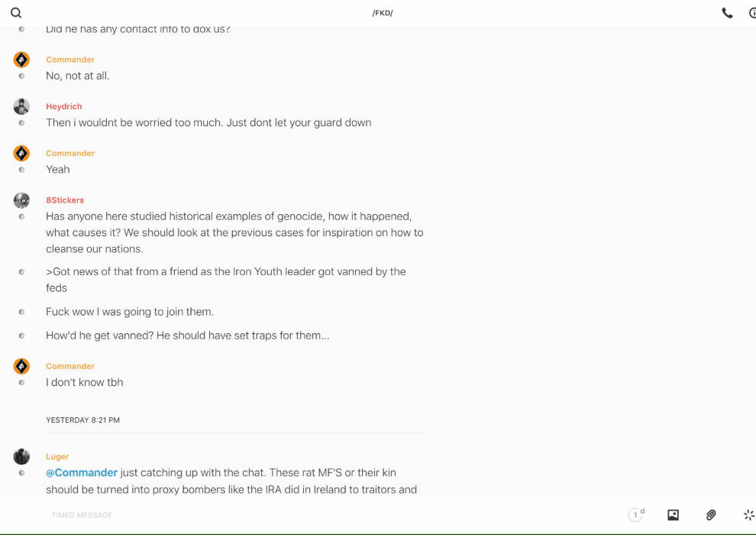Open the conversation info panel

click(x=752, y=13)
